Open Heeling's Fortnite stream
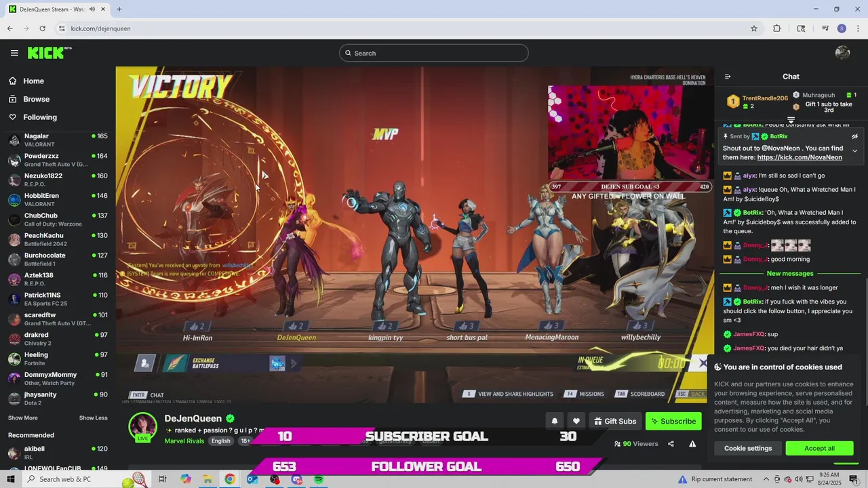This screenshot has height=488, width=868. click(58, 359)
